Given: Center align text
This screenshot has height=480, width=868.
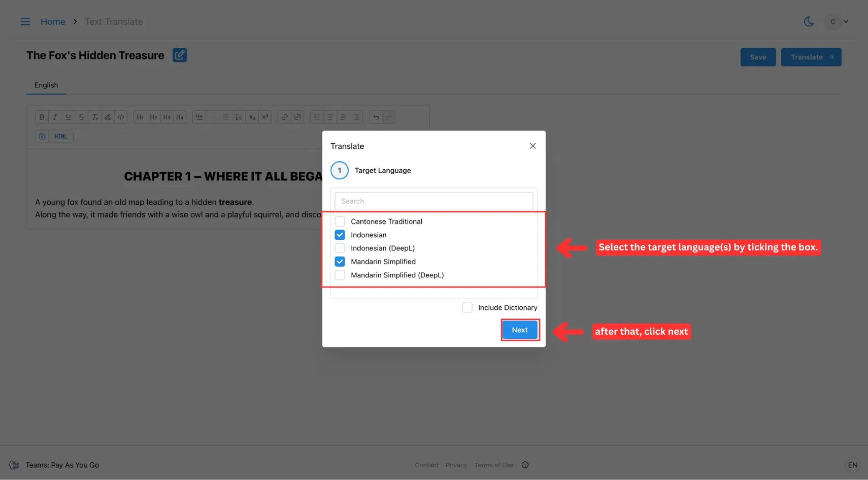Looking at the screenshot, I should [x=330, y=117].
